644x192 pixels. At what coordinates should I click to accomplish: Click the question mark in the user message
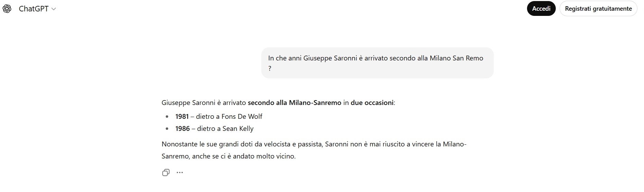[x=270, y=68]
